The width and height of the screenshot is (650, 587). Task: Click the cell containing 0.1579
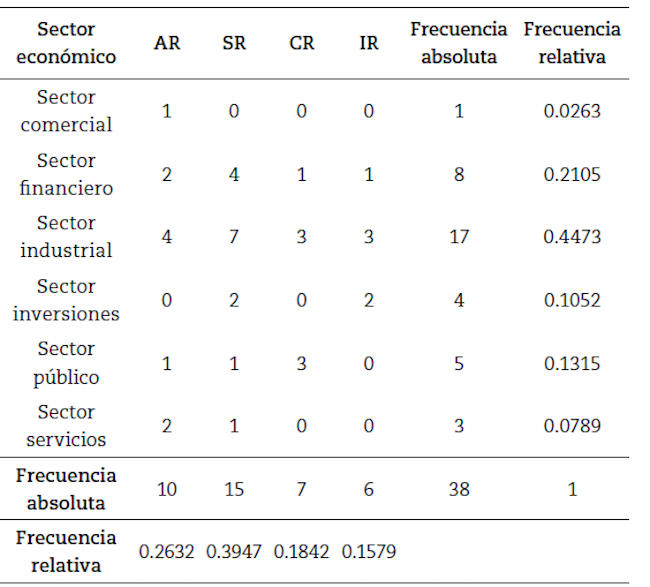(x=369, y=552)
